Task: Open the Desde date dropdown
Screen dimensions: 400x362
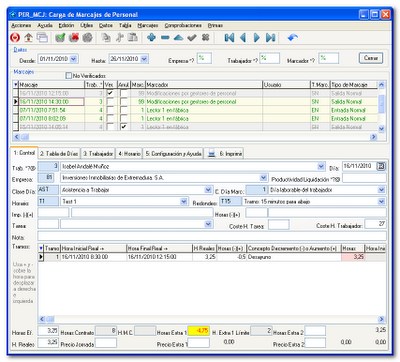Action: (74, 59)
